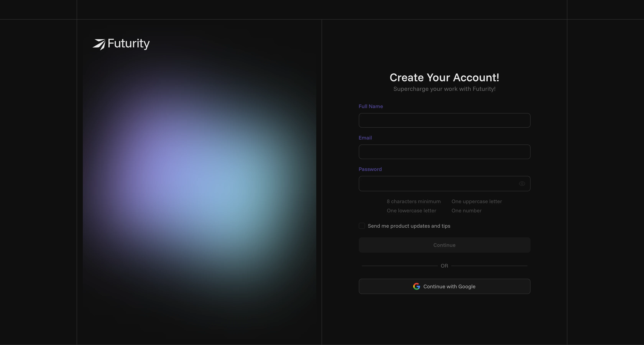Click the "Create Your Account!" heading
644x345 pixels.
[444, 77]
